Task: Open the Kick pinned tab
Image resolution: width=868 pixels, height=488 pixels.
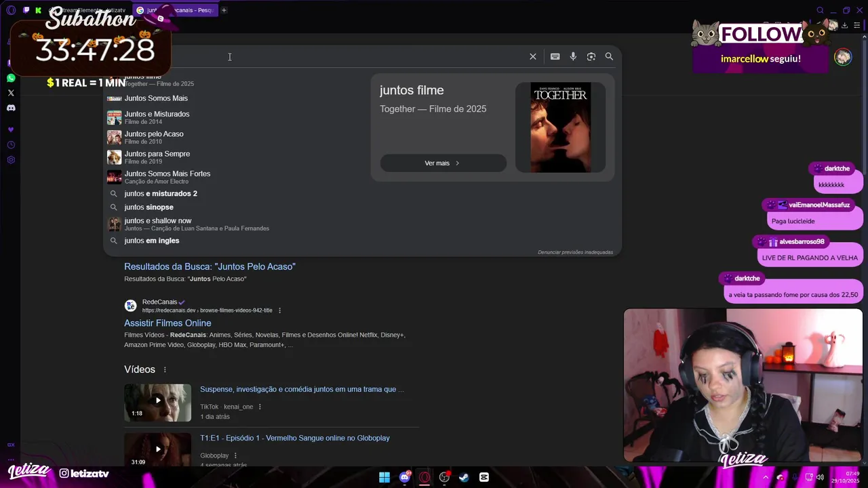Action: [x=38, y=10]
